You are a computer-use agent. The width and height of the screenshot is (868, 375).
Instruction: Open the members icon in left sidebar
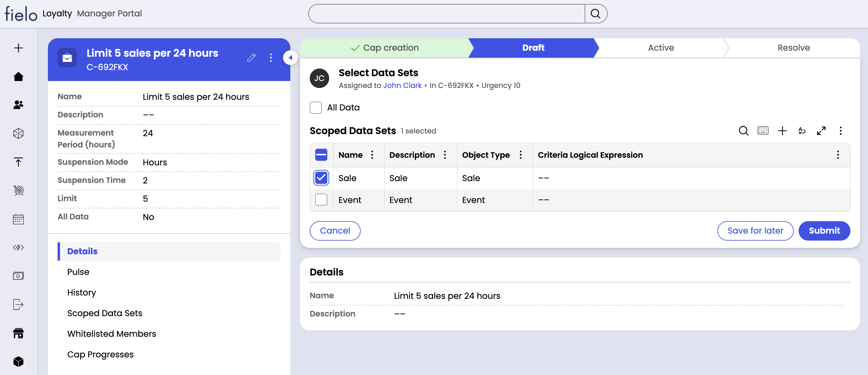tap(18, 105)
